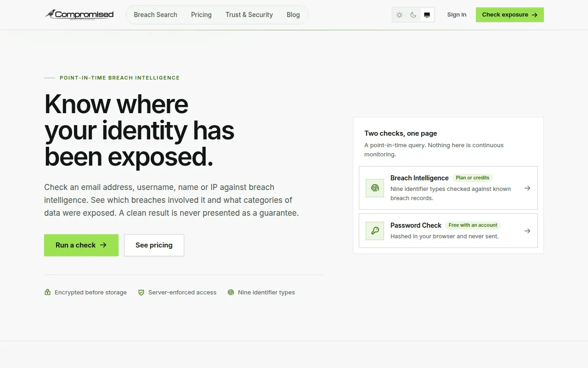This screenshot has width=588, height=368.
Task: Open Blog nav item
Action: click(x=293, y=15)
